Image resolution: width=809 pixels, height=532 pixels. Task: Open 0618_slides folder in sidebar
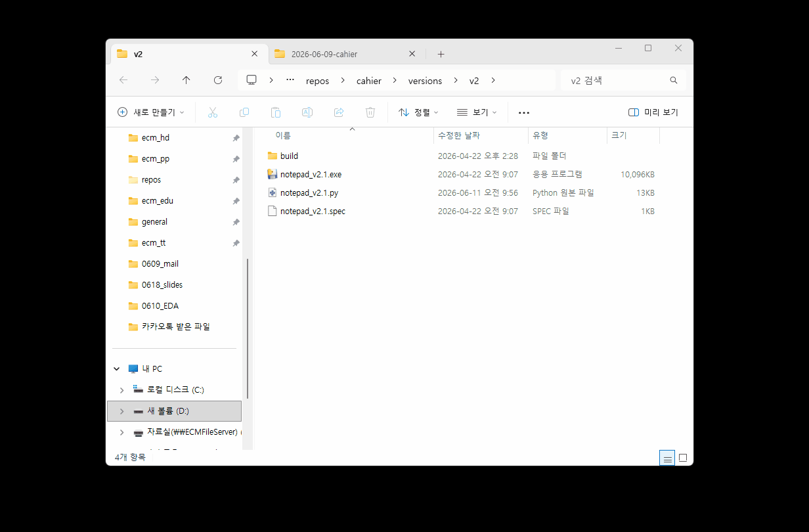click(162, 285)
